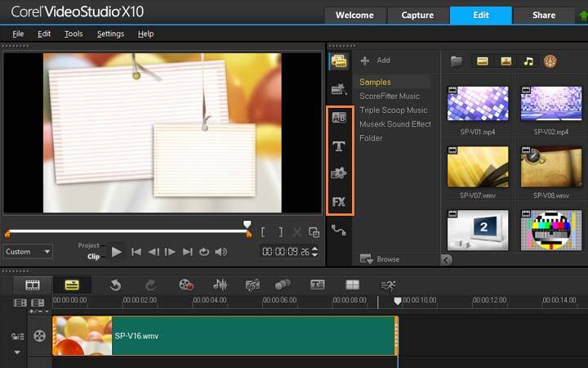Screen dimensions: 588x368
Task: Open Record/Capture option
Action: pyautogui.click(x=186, y=285)
